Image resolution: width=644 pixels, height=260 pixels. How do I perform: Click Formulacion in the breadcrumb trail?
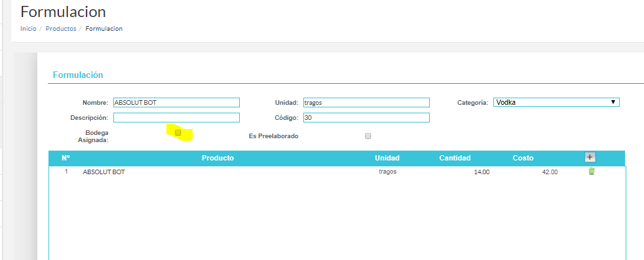click(x=104, y=29)
